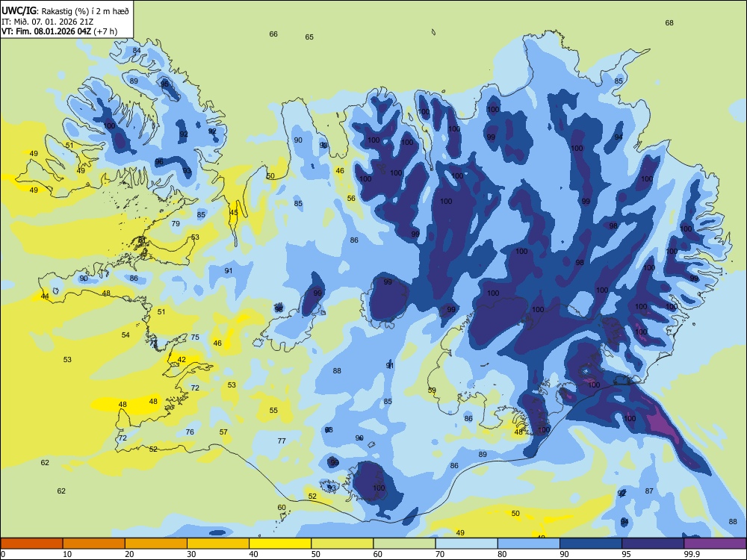
Task: Click the bright yellow 40–50 legend swatch
Action: [280, 544]
